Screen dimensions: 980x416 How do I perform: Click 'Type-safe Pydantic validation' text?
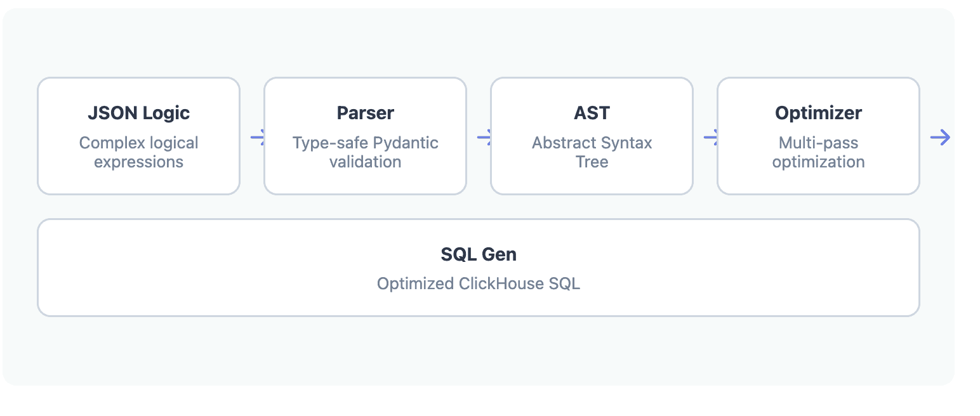click(365, 152)
